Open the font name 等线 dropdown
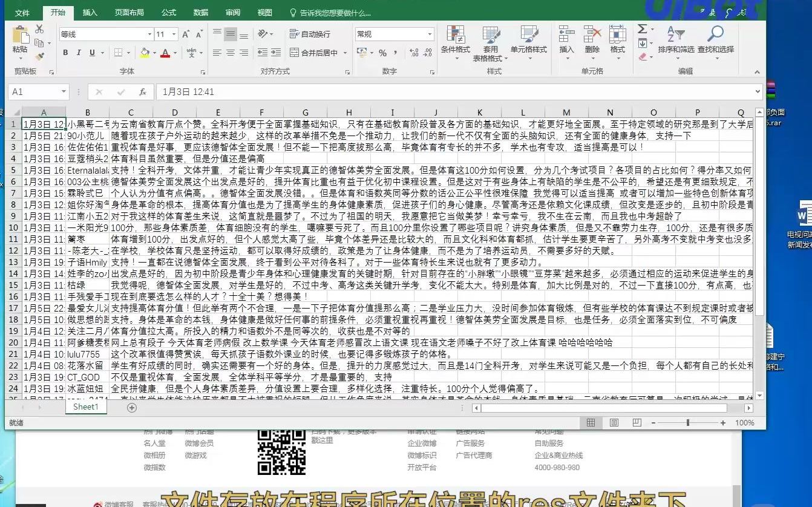The height and width of the screenshot is (507, 812). pyautogui.click(x=148, y=34)
